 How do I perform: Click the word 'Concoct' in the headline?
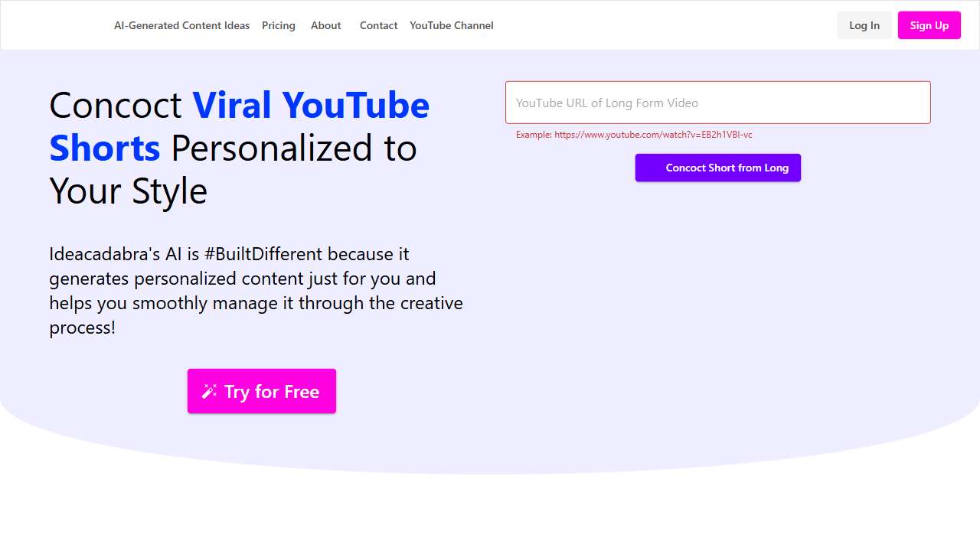tap(116, 105)
